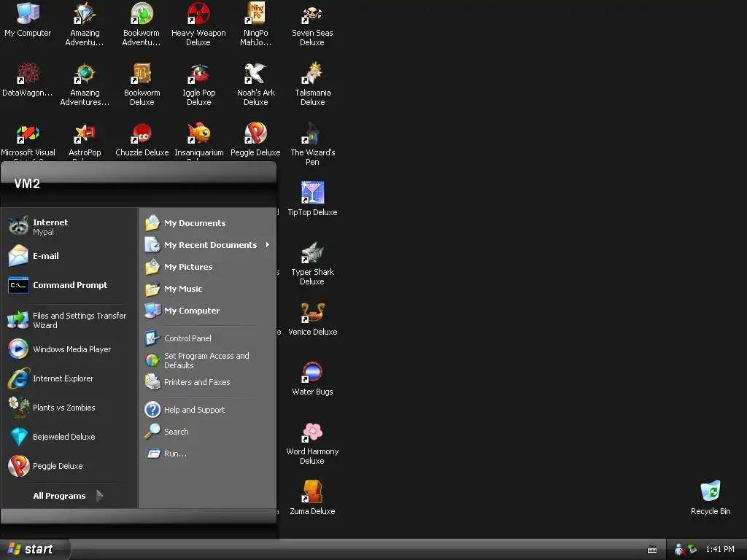Open the TipTop Deluxe desktop icon
This screenshot has width=747, height=560.
tap(312, 199)
